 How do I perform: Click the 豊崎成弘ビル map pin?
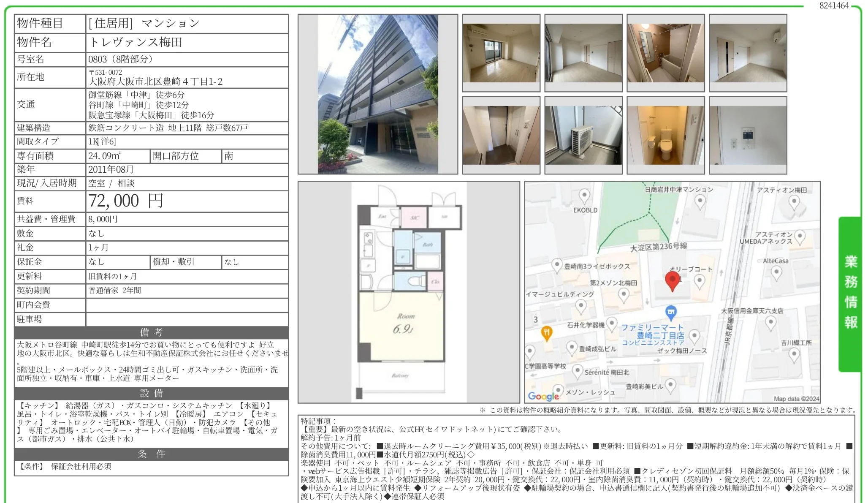[x=571, y=348]
